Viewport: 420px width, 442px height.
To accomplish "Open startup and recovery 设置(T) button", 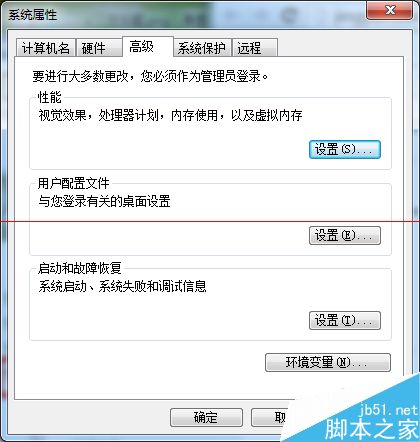I will point(345,321).
